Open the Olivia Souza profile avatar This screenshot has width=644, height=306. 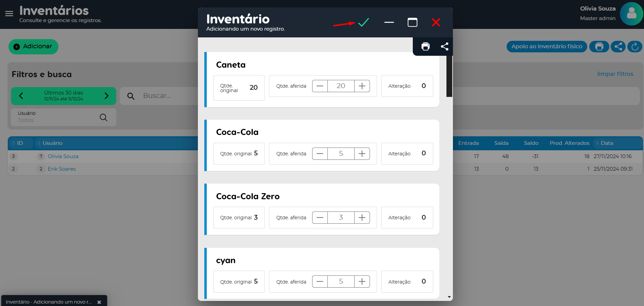coord(631,14)
